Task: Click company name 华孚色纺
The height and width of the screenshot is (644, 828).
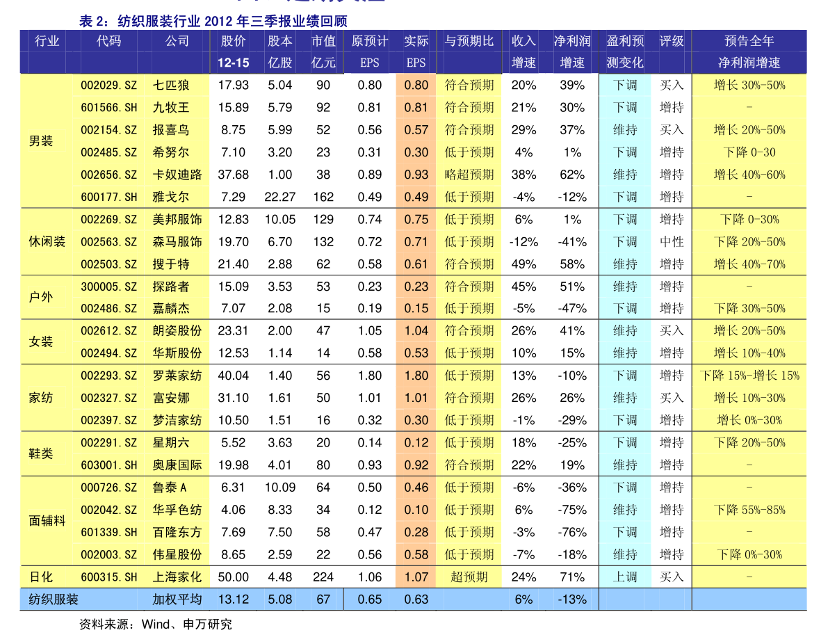Action: tap(177, 510)
